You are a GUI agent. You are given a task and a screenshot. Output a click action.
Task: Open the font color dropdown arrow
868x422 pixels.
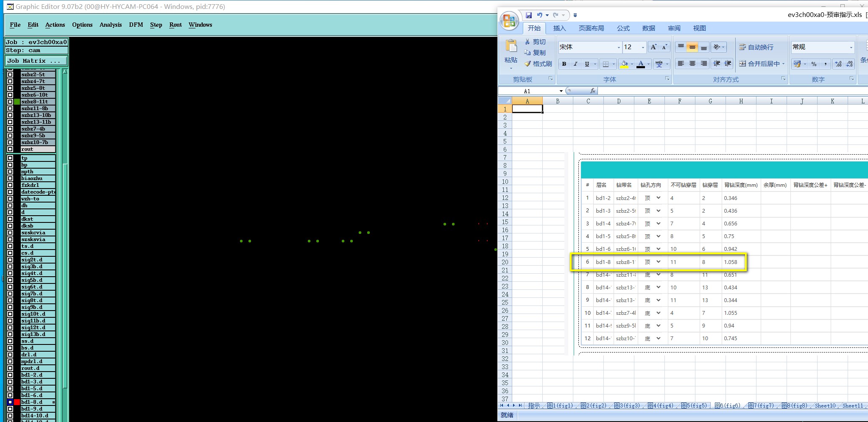click(x=648, y=64)
